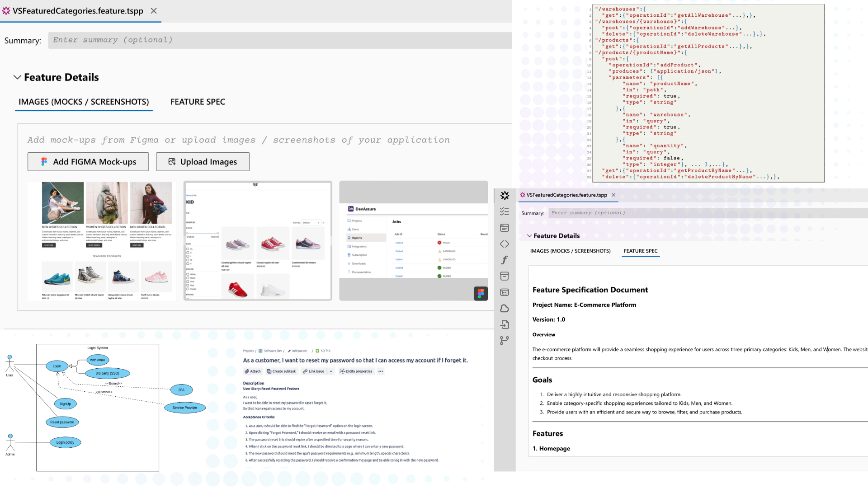
Task: Check the XL size checkbox
Action: tap(188, 249)
